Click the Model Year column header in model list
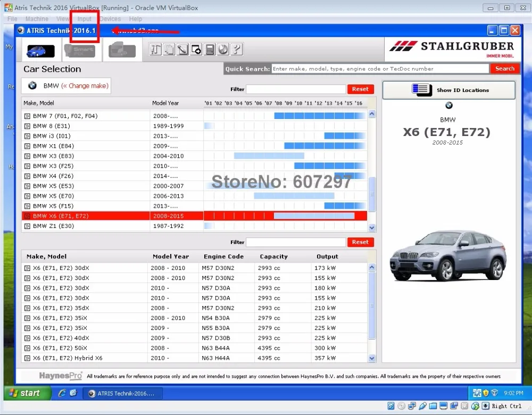This screenshot has height=415, width=532. coord(165,103)
